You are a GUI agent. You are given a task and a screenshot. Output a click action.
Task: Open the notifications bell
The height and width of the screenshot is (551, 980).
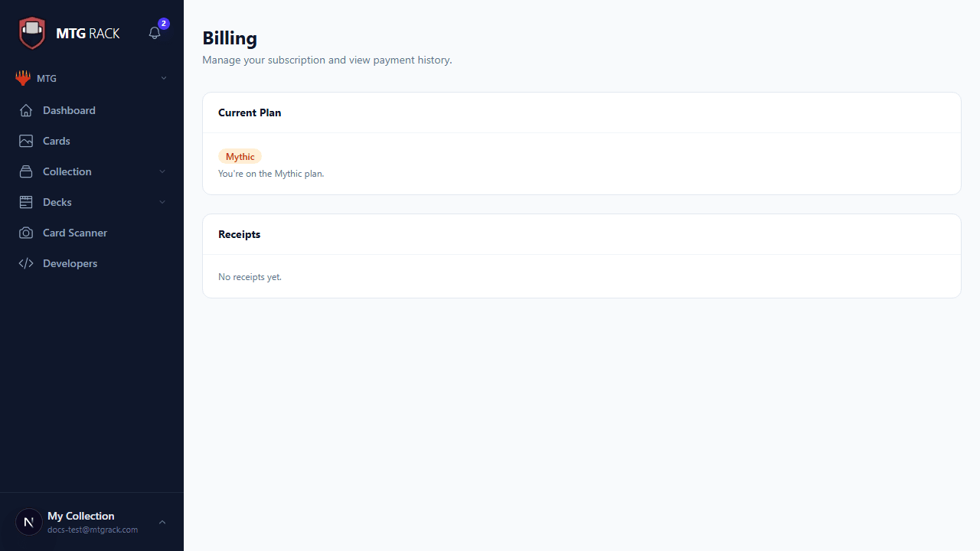point(155,33)
